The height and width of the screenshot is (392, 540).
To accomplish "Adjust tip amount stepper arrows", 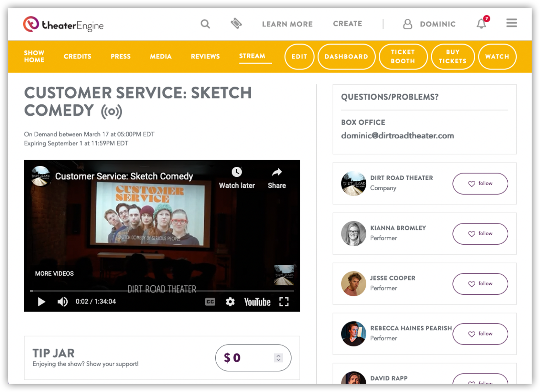I will tap(278, 358).
